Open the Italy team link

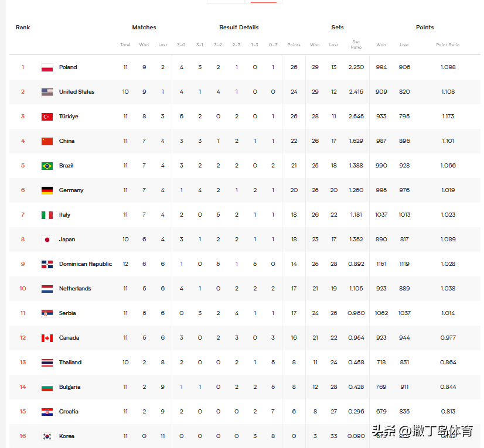tap(64, 215)
